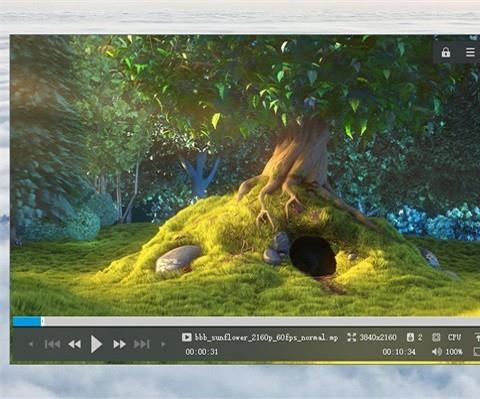
Task: Click the video file icon beside filename
Action: point(186,337)
